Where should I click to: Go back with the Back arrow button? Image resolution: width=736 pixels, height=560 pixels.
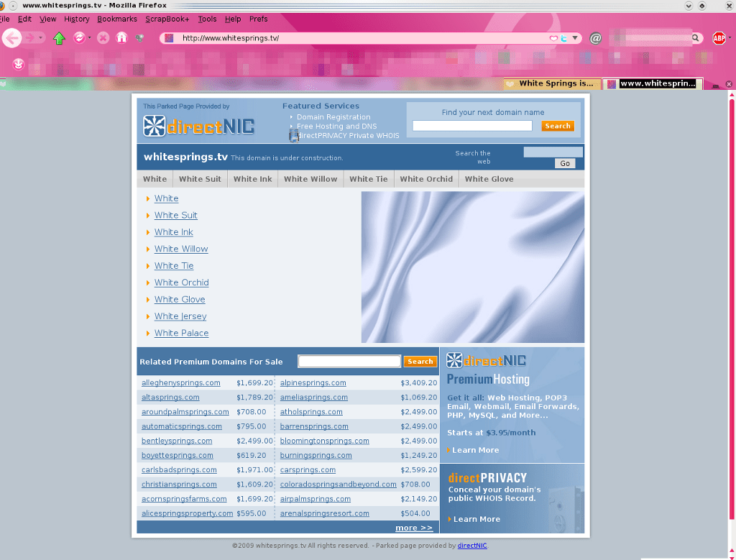[x=11, y=37]
